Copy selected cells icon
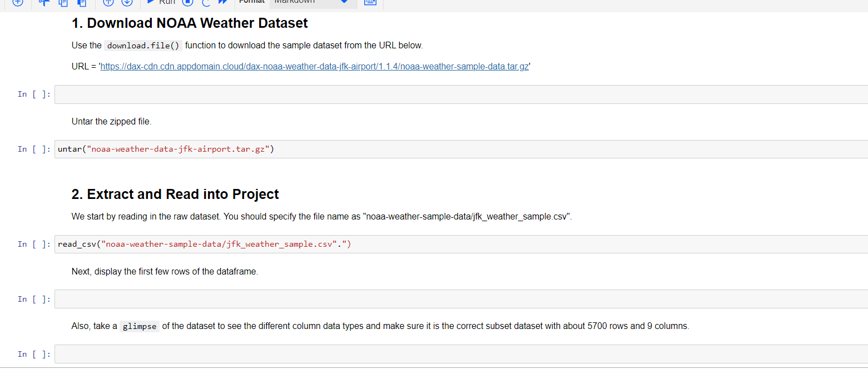The width and height of the screenshot is (868, 374). click(63, 2)
